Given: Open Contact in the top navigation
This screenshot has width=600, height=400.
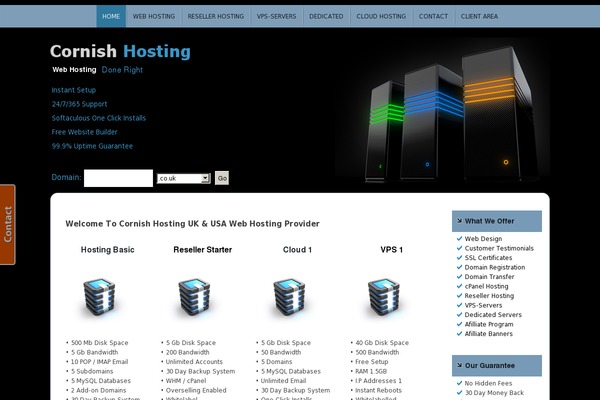Looking at the screenshot, I should (x=433, y=16).
